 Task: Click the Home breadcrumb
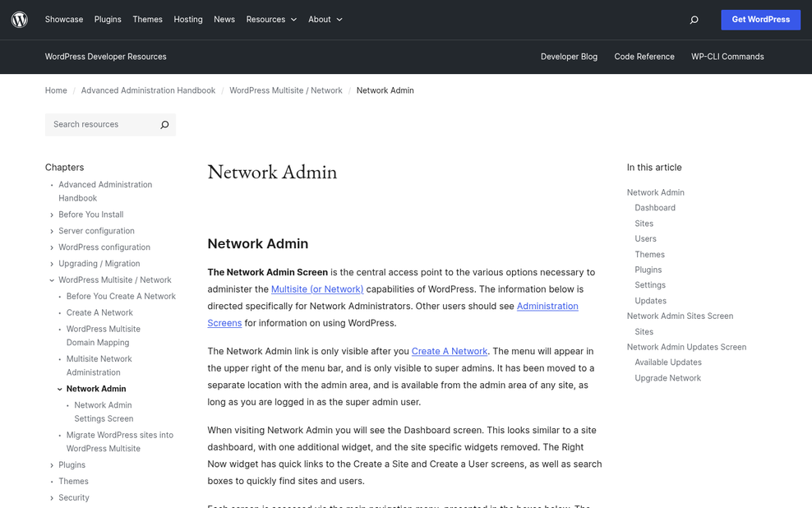coord(56,90)
